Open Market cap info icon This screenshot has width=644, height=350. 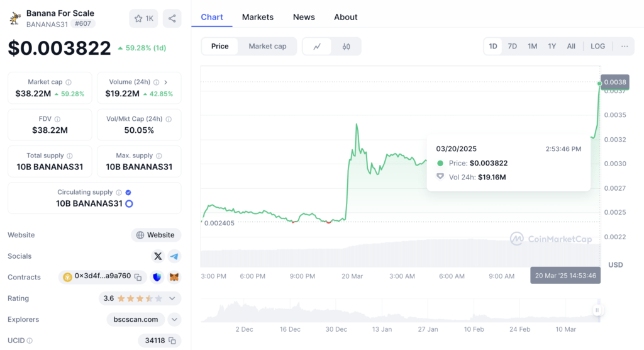(x=69, y=82)
